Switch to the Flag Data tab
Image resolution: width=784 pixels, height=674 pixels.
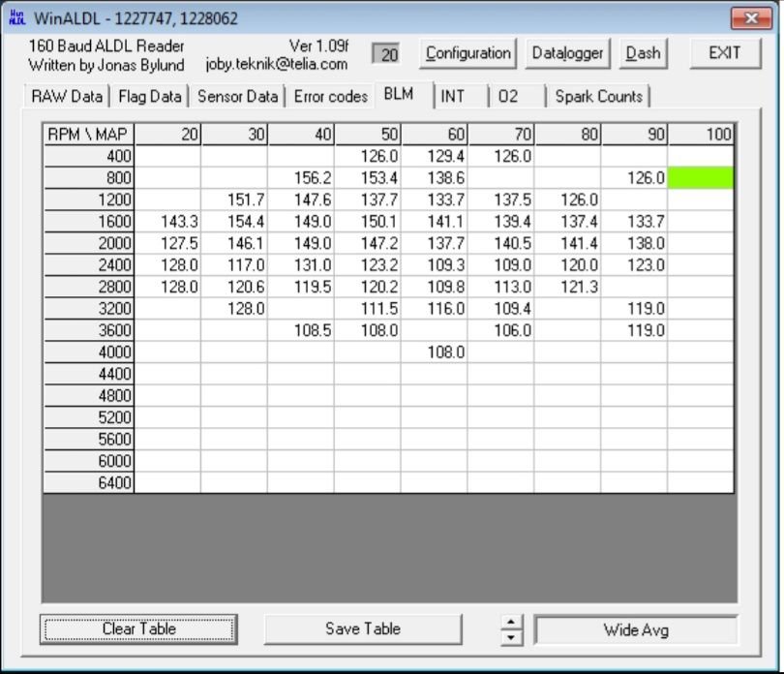coord(150,96)
